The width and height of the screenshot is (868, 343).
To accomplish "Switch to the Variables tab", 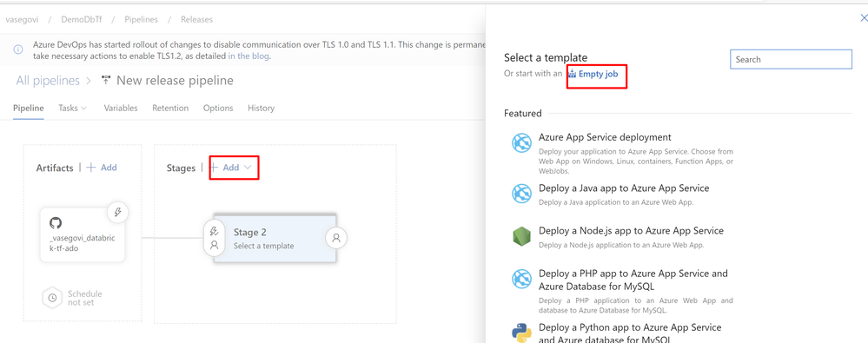I will 121,108.
